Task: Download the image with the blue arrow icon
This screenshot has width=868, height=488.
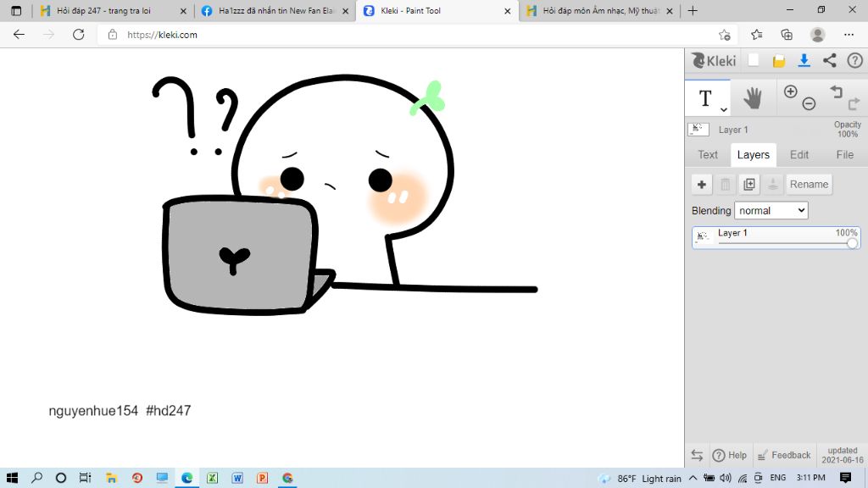Action: [x=804, y=60]
